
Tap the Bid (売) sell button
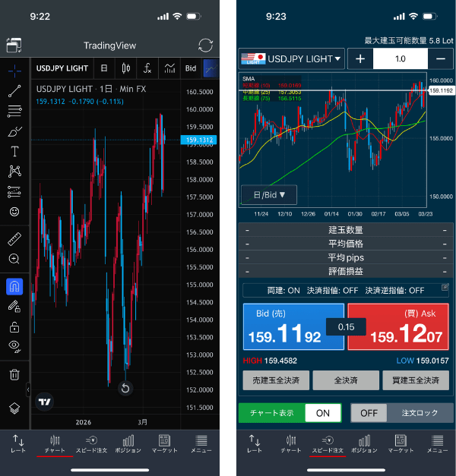293,326
